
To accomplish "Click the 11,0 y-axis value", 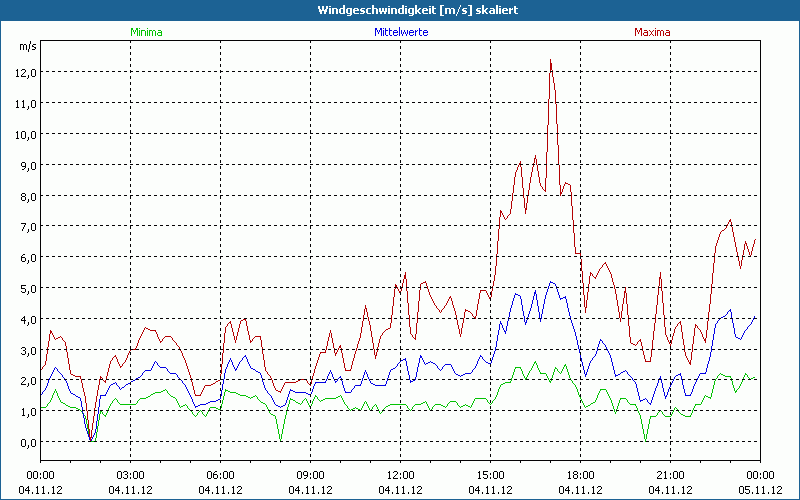I will [27, 104].
